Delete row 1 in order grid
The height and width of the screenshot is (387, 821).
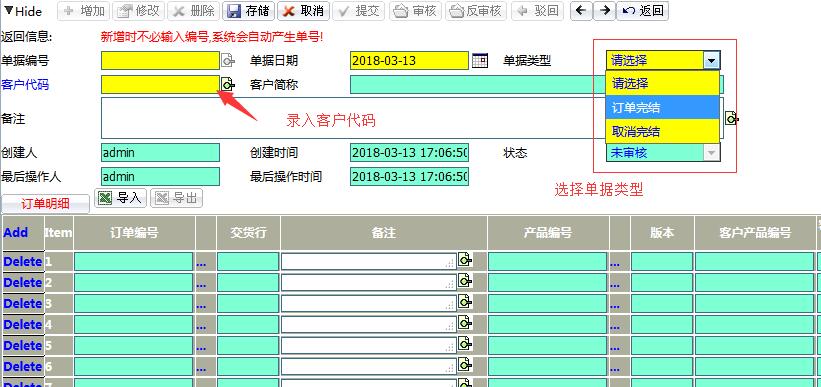(23, 261)
